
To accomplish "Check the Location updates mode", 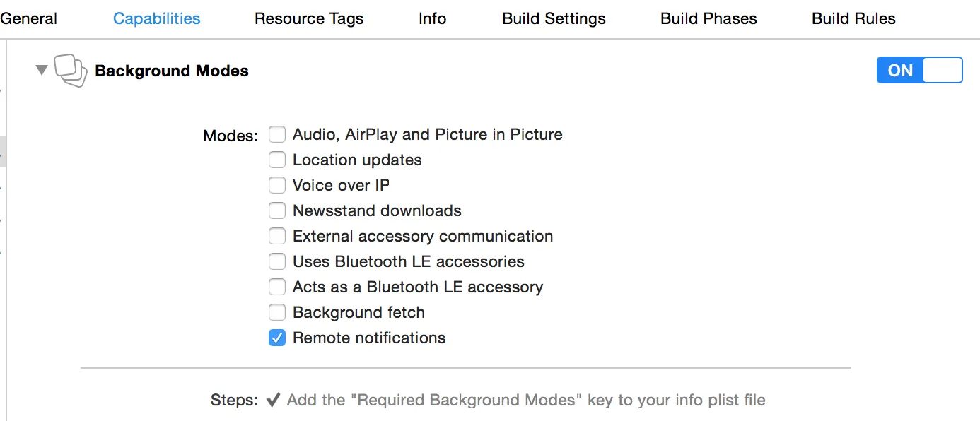I will (x=277, y=160).
